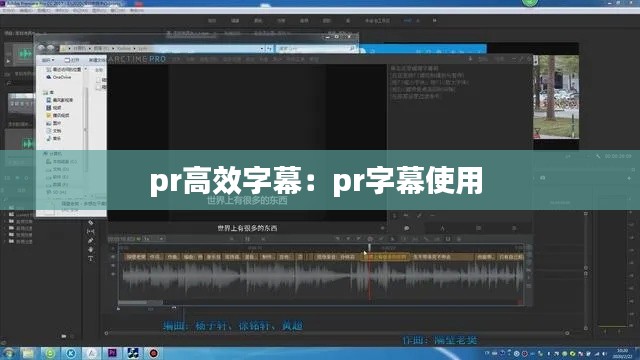Toggle the top track icon left of the waveform
This screenshot has width=640, height=360.
pyautogui.click(x=113, y=257)
